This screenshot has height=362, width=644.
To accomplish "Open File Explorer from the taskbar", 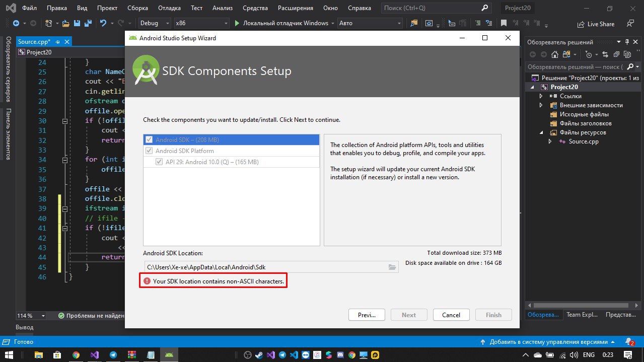I will [x=38, y=355].
